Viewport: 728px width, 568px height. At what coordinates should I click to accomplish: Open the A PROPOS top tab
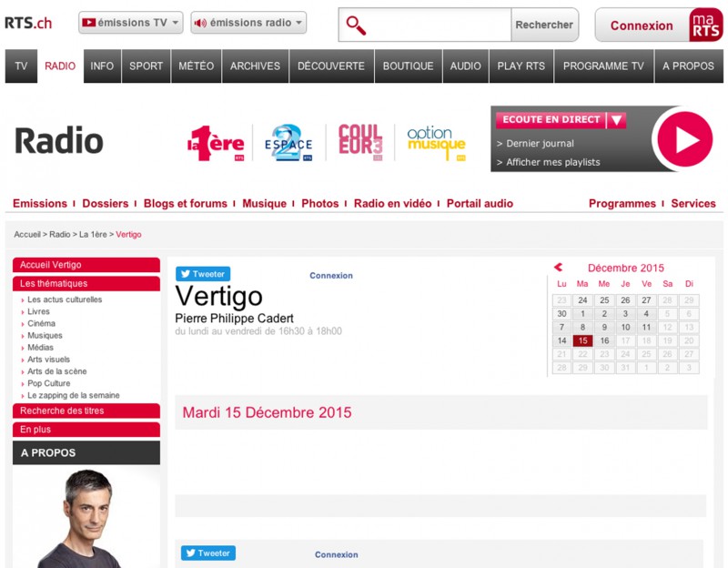coord(688,66)
